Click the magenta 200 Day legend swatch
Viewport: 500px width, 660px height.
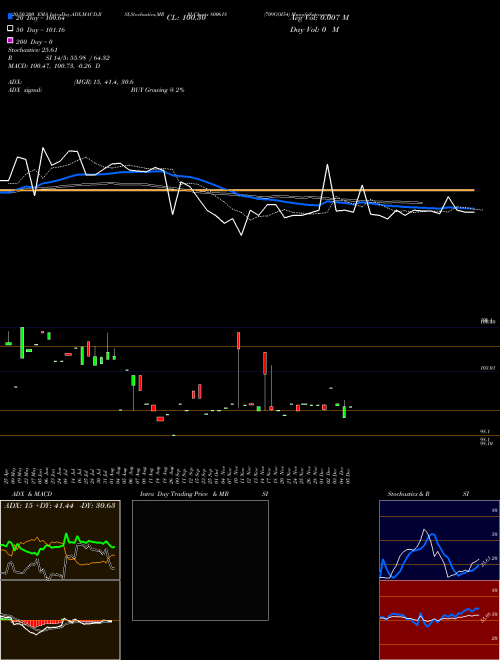10,40
